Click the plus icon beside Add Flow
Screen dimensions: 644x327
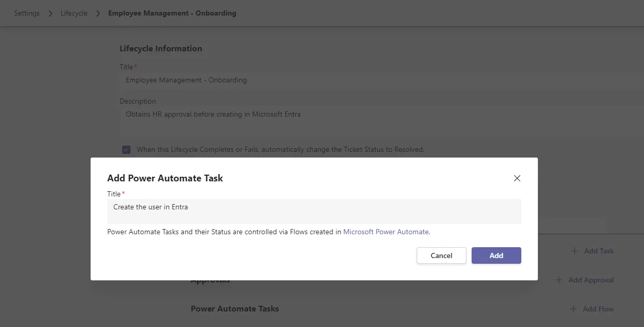click(573, 309)
